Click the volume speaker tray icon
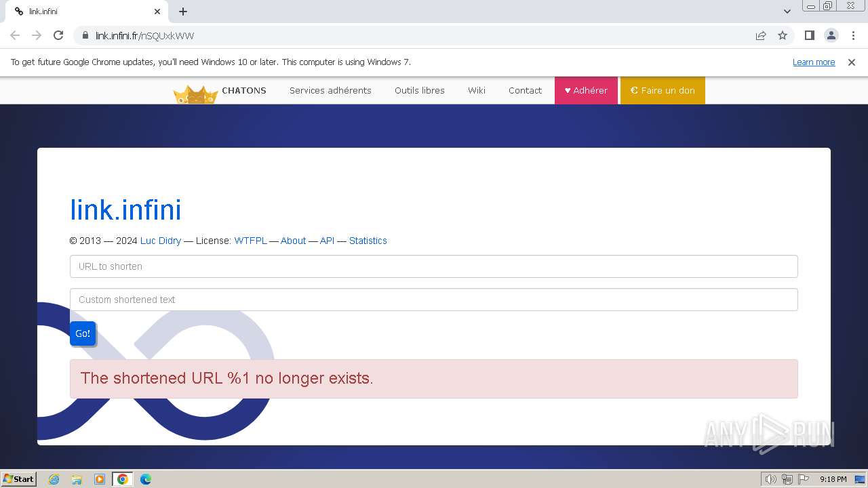 click(770, 479)
